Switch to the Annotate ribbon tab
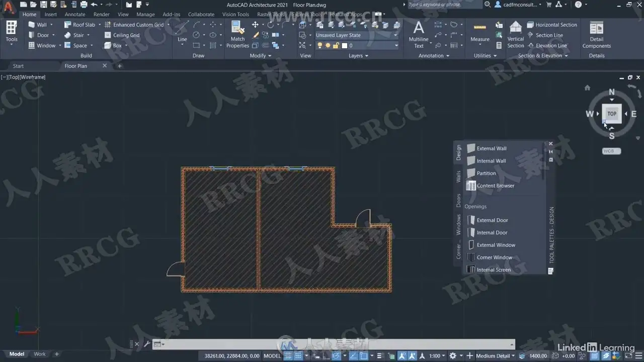Viewport: 644px width, 362px height. click(75, 15)
